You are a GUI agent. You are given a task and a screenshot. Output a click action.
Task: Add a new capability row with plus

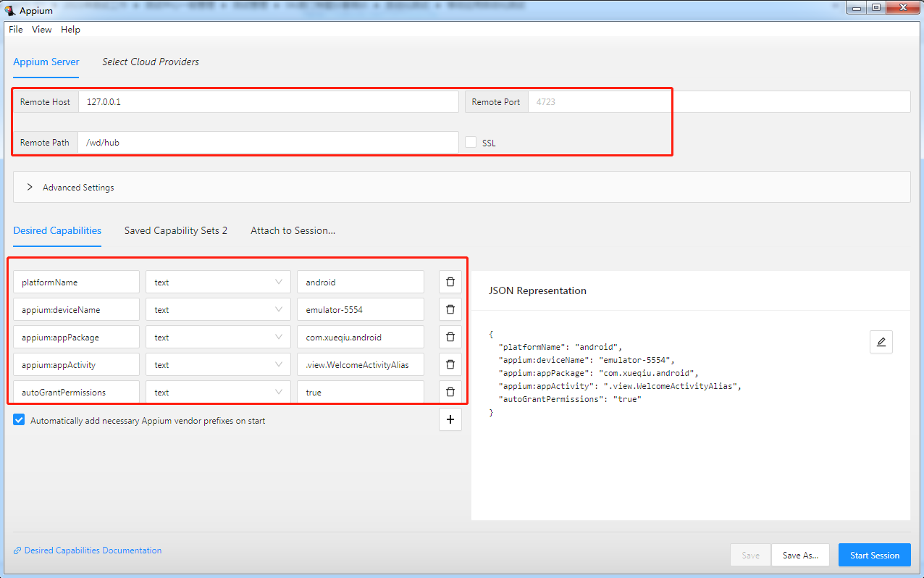(450, 419)
